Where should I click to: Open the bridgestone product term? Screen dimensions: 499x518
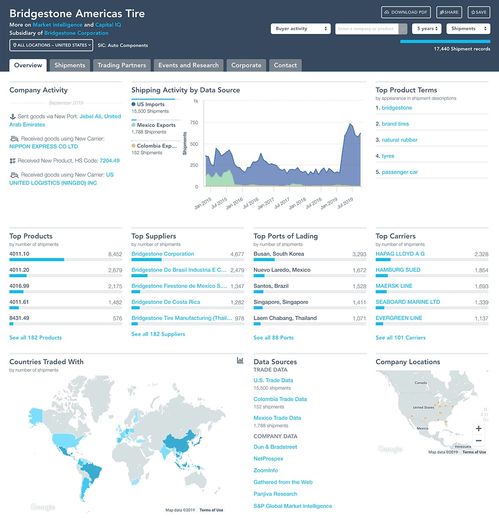(x=397, y=108)
